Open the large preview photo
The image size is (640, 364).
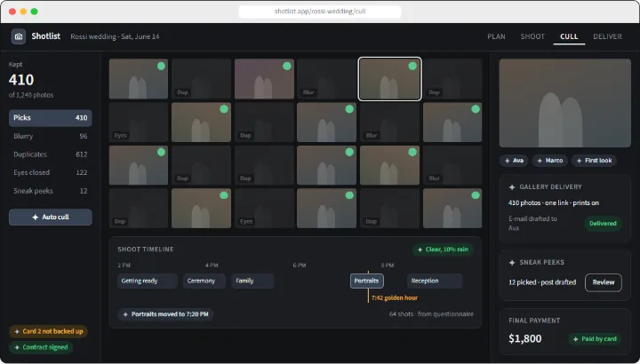click(565, 103)
